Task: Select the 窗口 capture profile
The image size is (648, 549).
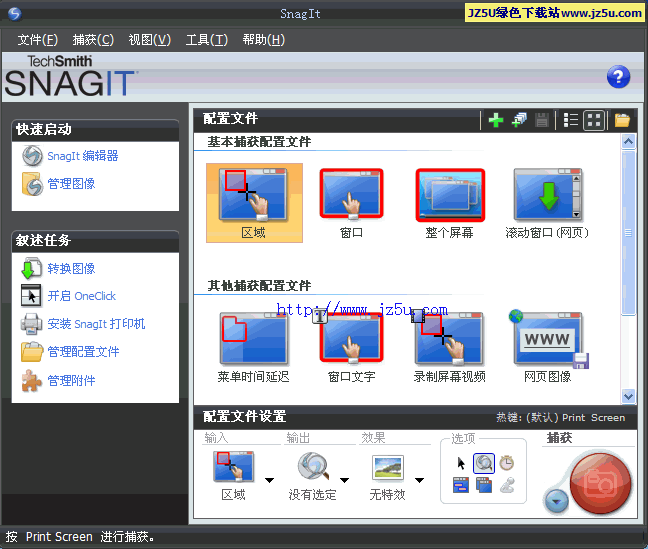Action: tap(351, 203)
